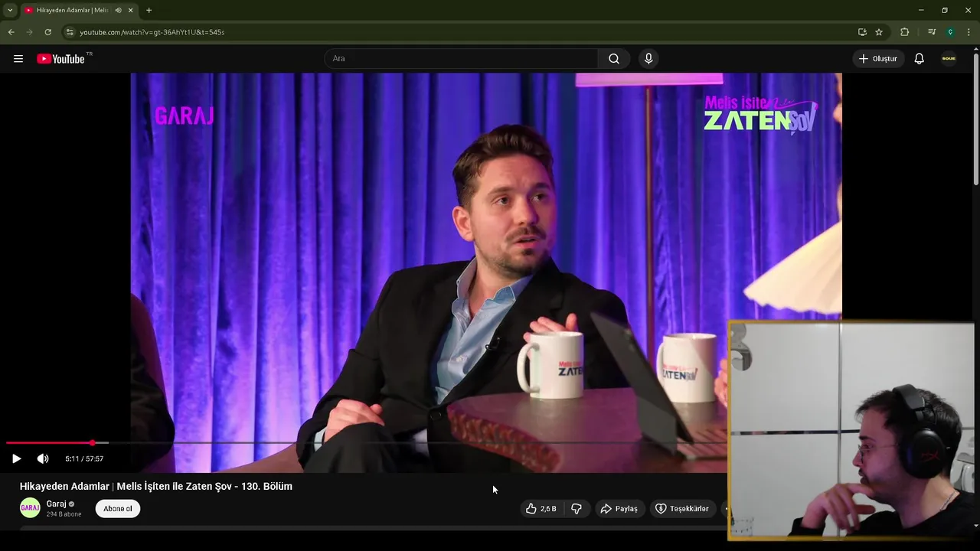Click the Garaj verified badge
Image resolution: width=980 pixels, height=551 pixels.
[x=72, y=504]
